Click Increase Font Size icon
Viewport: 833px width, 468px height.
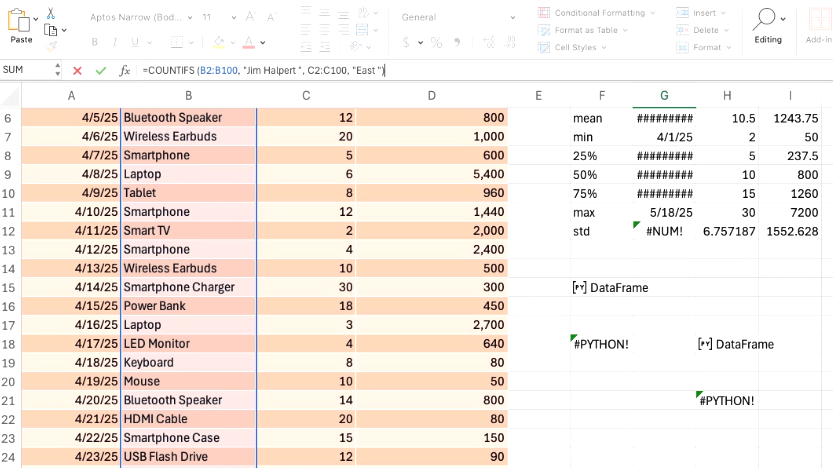[x=251, y=17]
